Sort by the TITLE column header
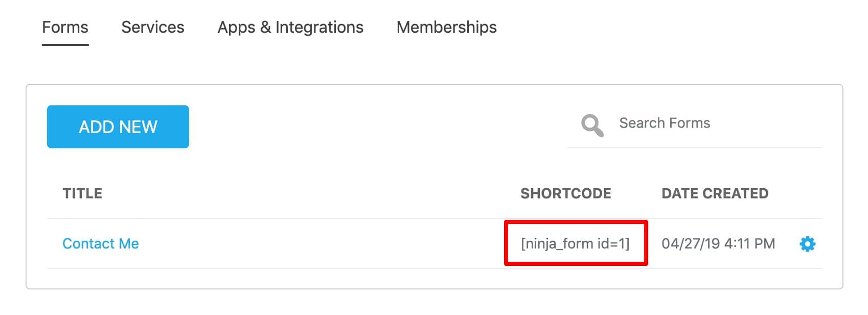 (x=82, y=193)
